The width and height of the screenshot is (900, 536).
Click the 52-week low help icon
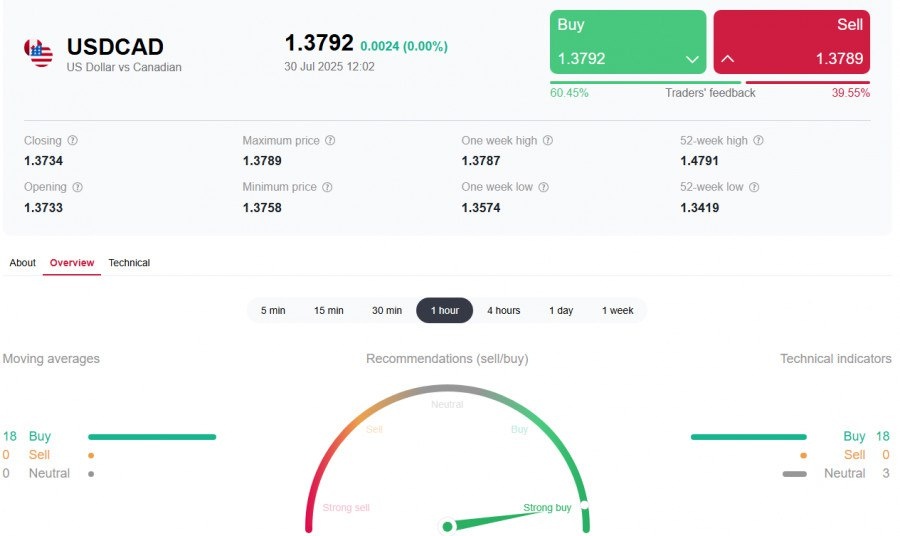[x=754, y=187]
